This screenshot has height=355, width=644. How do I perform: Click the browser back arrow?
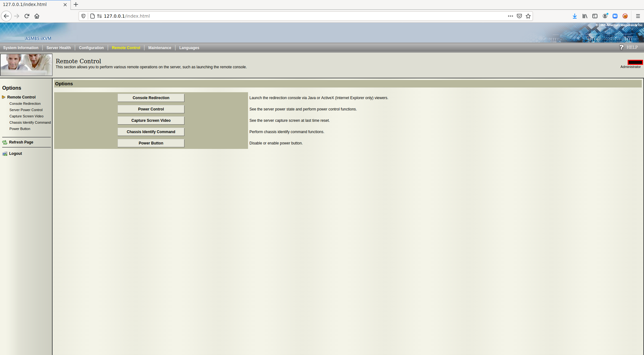[x=6, y=16]
